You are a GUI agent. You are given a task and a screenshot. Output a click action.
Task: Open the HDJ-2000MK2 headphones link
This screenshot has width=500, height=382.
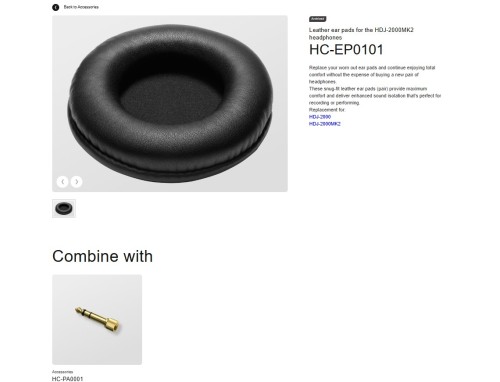point(325,124)
